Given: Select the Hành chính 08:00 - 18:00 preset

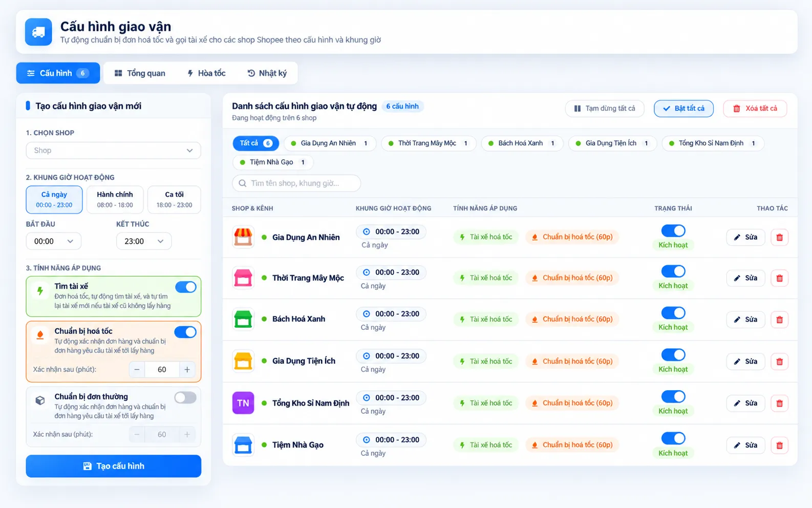Looking at the screenshot, I should click(115, 200).
